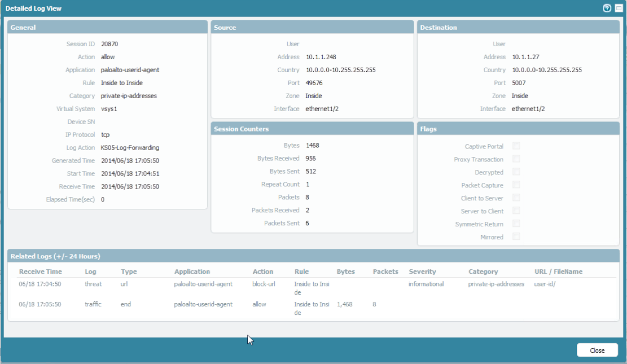Screen dimensions: 627x364
Task: Toggle the Packet Capture checkbox
Action: tap(516, 185)
